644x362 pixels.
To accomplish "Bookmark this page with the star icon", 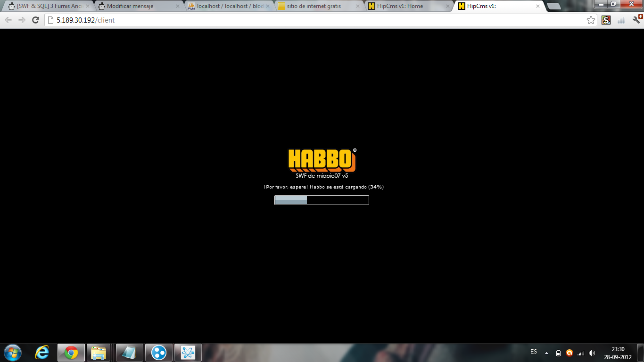I will point(591,20).
